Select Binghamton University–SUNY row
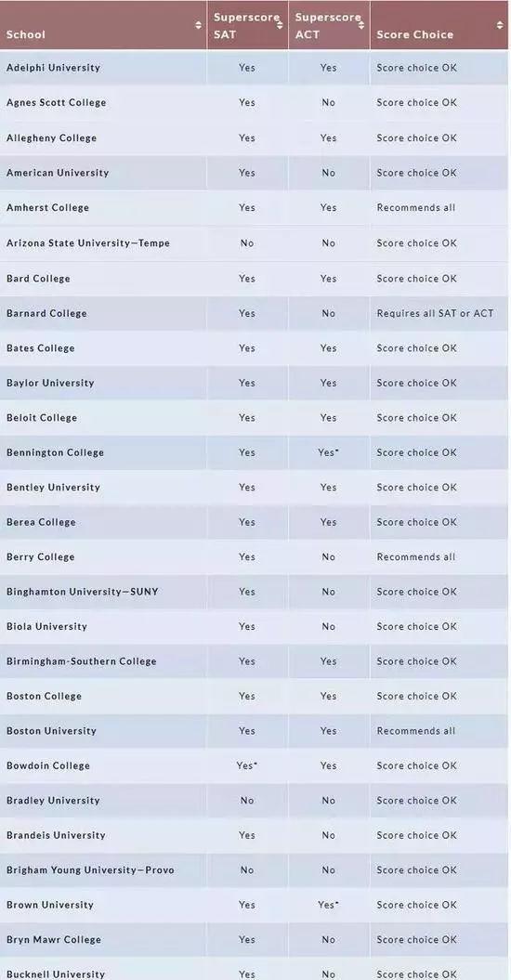Image resolution: width=511 pixels, height=980 pixels. pyautogui.click(x=254, y=591)
